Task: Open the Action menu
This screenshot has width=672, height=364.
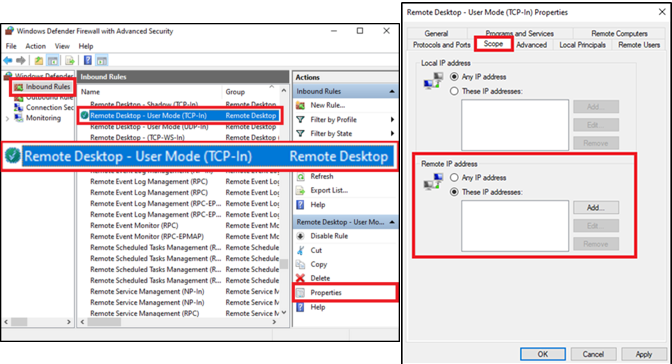Action: (35, 46)
